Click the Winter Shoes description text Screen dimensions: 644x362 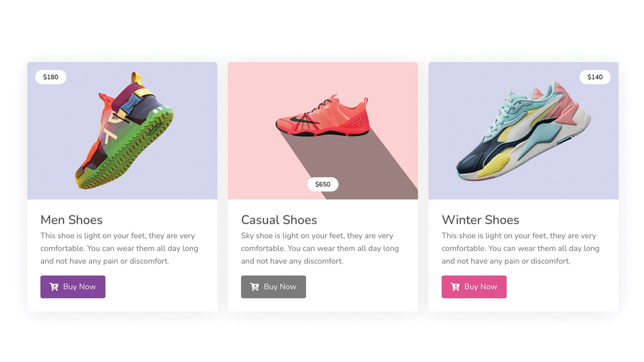(520, 248)
